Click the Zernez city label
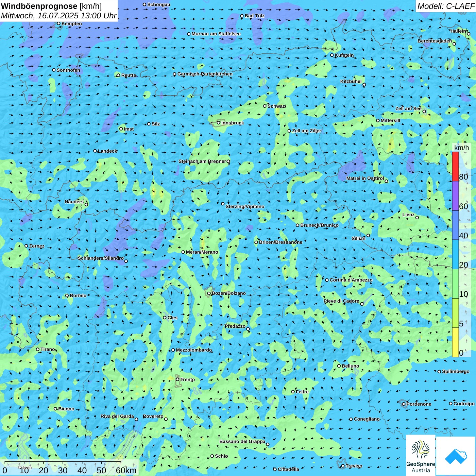The width and height of the screenshot is (476, 476). [x=37, y=246]
